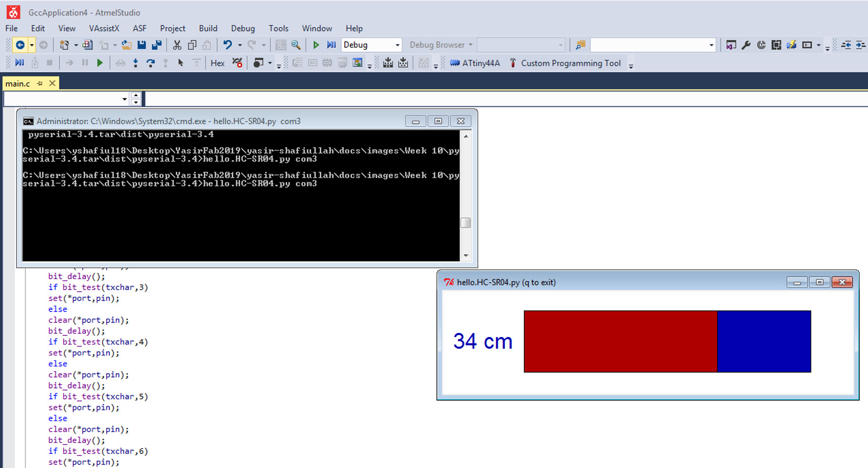Click code line 'if bit_test(txchar,6)'

pyautogui.click(x=98, y=451)
